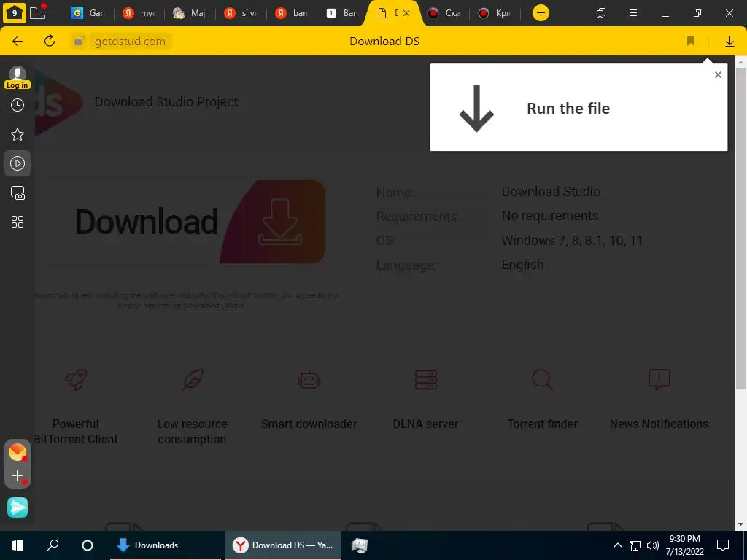Viewport: 747px width, 560px height.
Task: Open the volume tray icon
Action: (x=653, y=545)
